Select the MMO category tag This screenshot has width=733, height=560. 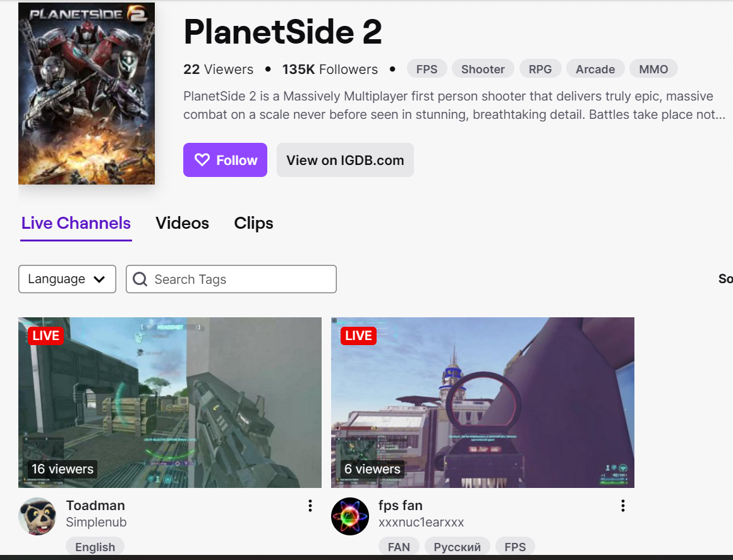click(653, 69)
